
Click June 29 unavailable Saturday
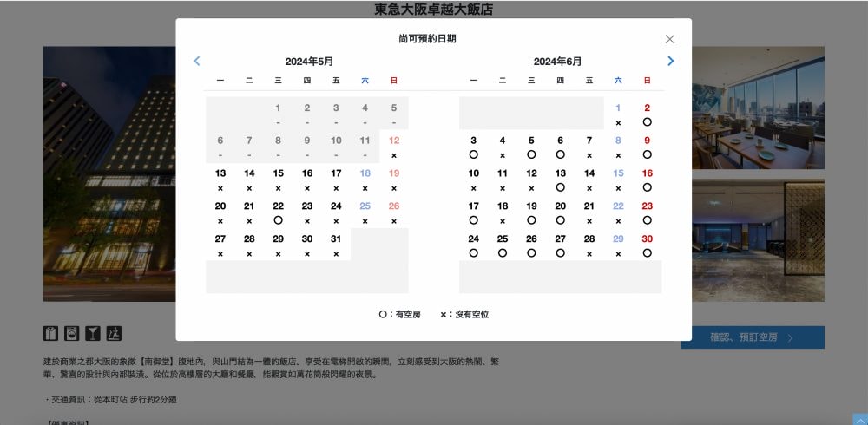pyautogui.click(x=618, y=245)
